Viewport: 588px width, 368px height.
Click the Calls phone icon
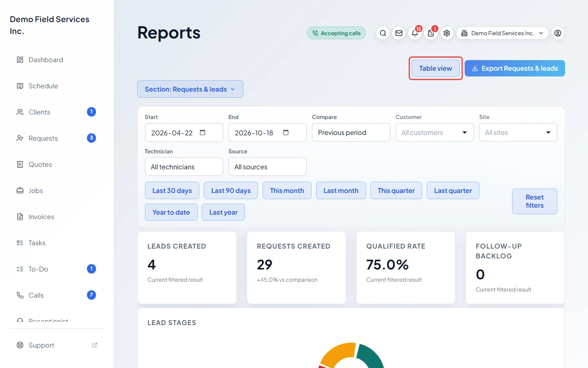[20, 295]
